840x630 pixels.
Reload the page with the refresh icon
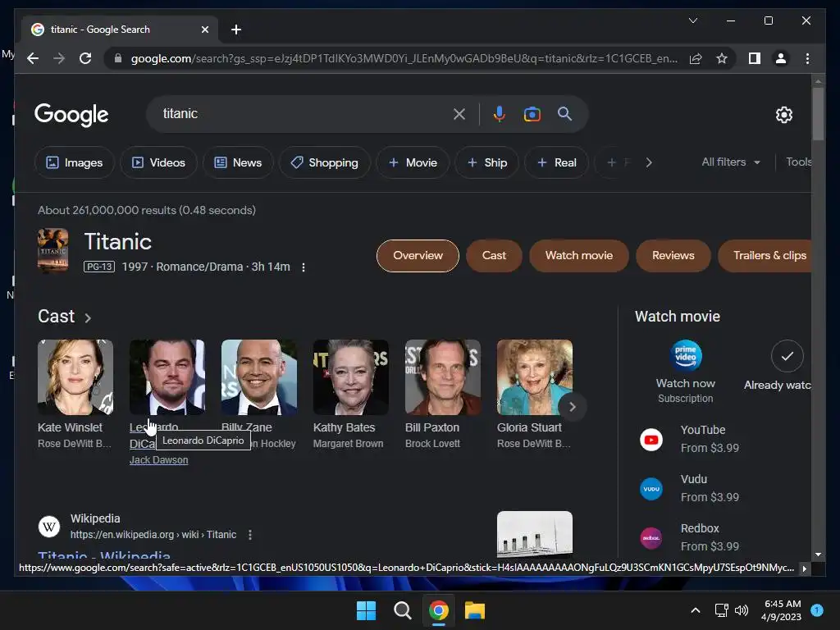click(85, 58)
